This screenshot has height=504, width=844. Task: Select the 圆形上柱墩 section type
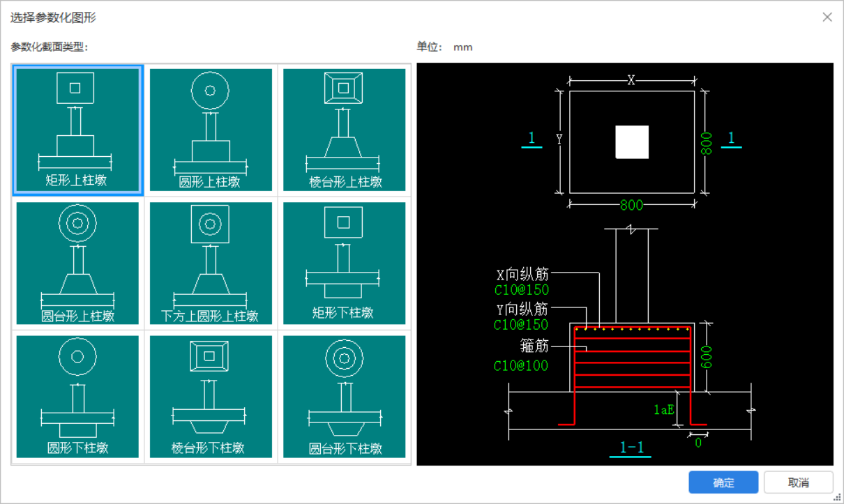[211, 130]
